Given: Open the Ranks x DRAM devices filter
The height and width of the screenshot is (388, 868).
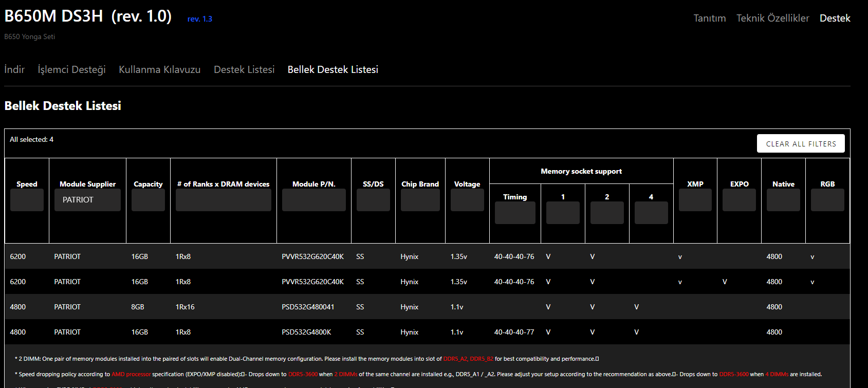Looking at the screenshot, I should (x=224, y=200).
